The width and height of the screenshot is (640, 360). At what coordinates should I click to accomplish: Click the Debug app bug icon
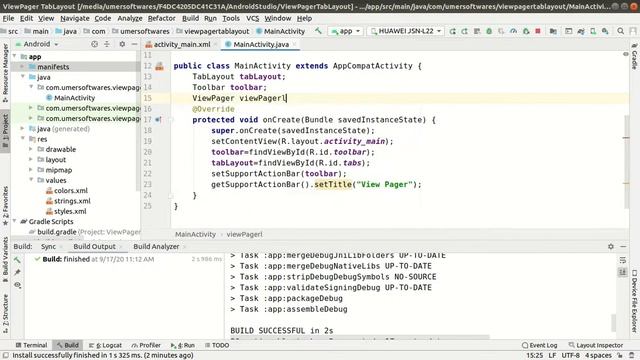[x=489, y=31]
